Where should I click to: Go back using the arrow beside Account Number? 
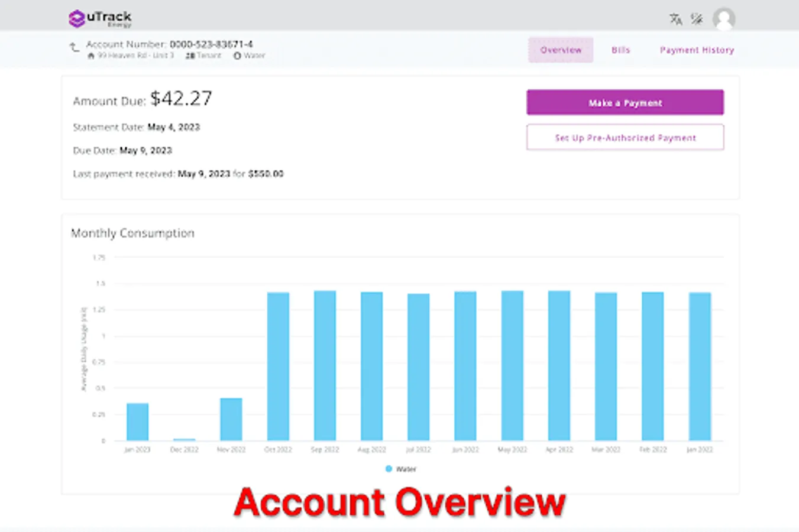(x=75, y=47)
